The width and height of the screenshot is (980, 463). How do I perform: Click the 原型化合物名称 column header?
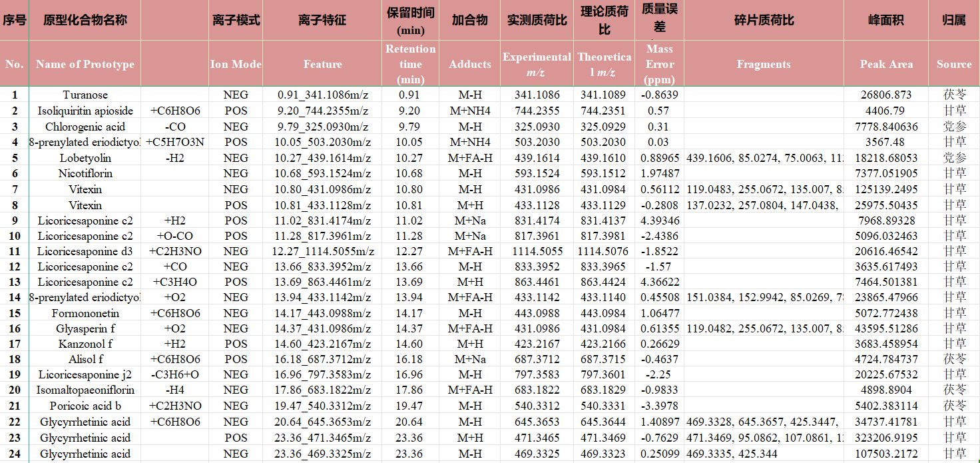[x=85, y=20]
